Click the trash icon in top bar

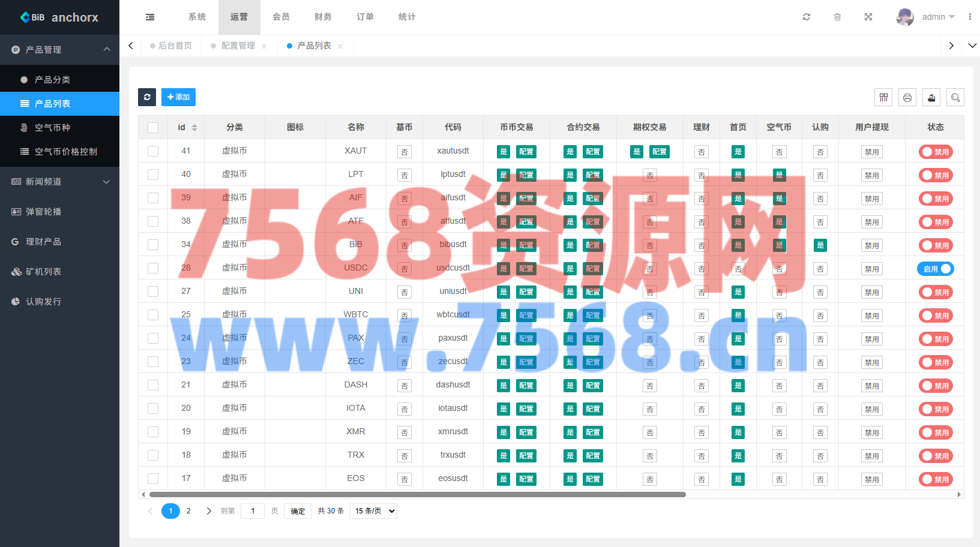(837, 17)
